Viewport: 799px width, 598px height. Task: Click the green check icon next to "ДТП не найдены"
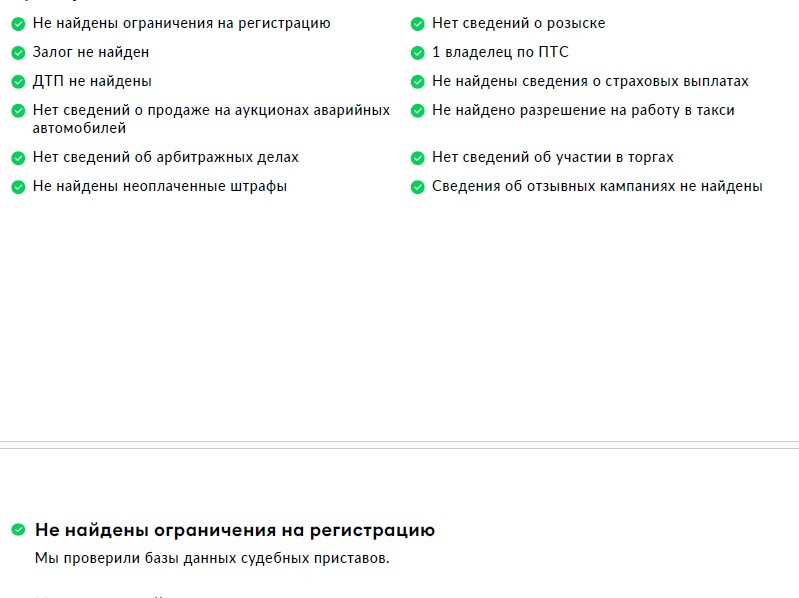(x=18, y=81)
